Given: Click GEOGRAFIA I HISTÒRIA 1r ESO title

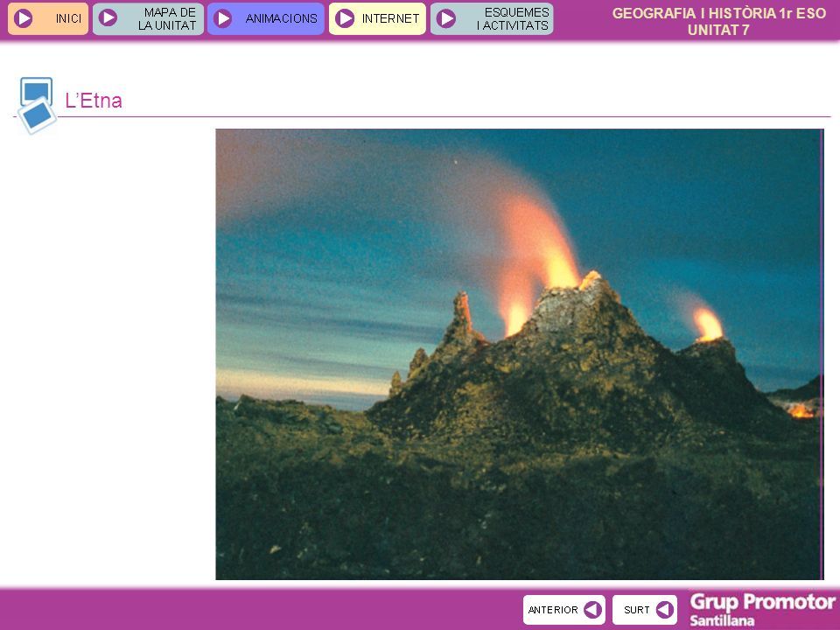Looking at the screenshot, I should point(719,13).
